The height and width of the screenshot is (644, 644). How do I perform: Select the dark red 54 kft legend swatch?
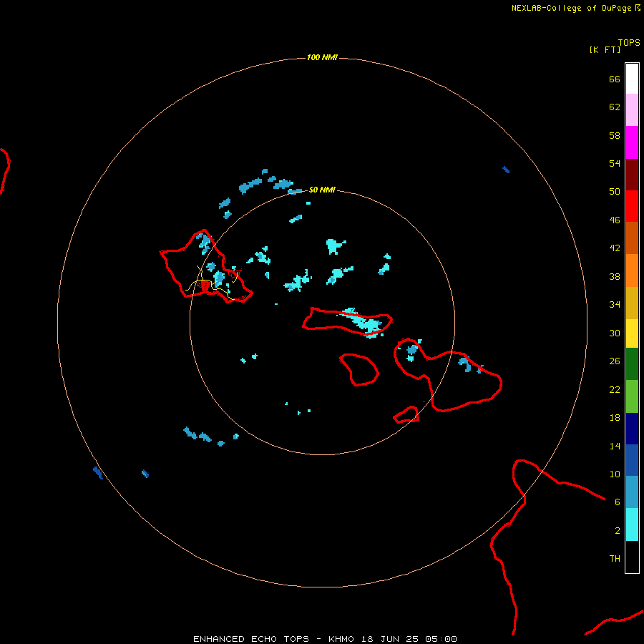click(x=632, y=175)
